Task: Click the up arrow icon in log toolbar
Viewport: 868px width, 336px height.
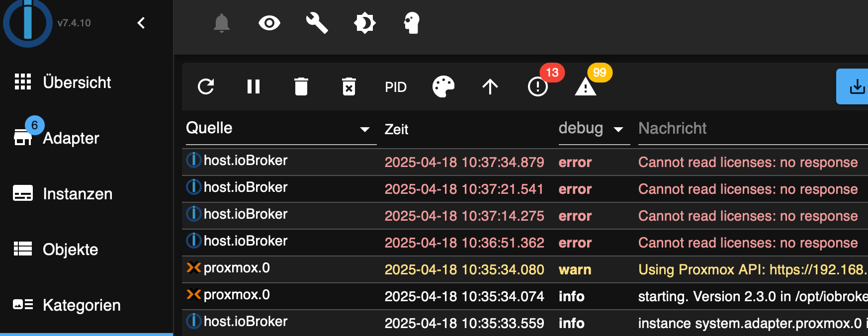Action: click(490, 87)
